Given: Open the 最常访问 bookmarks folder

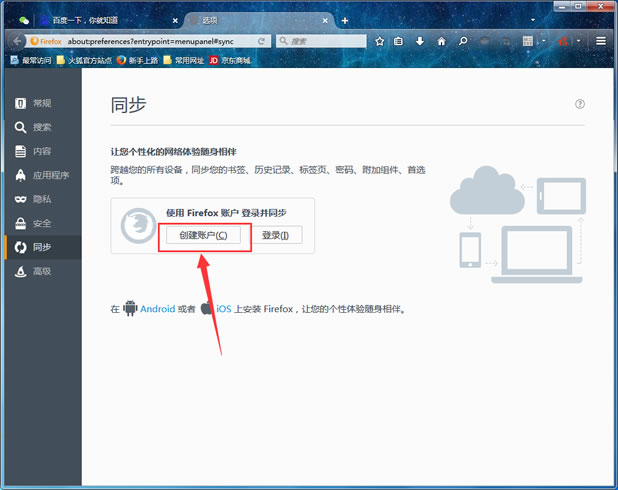Looking at the screenshot, I should click(30, 60).
